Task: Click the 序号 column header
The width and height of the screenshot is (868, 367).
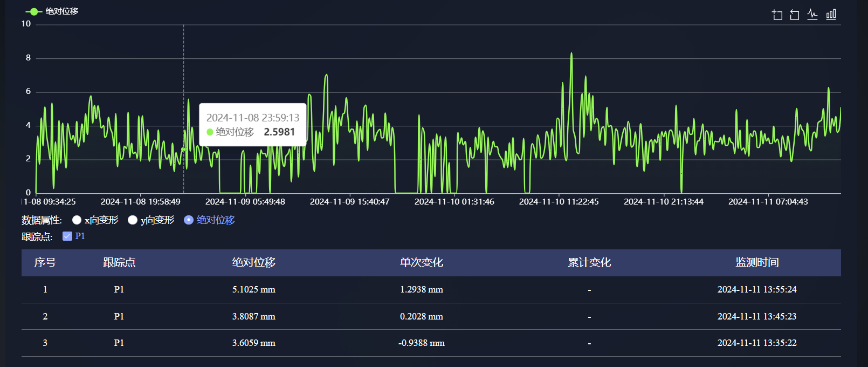Action: point(45,263)
